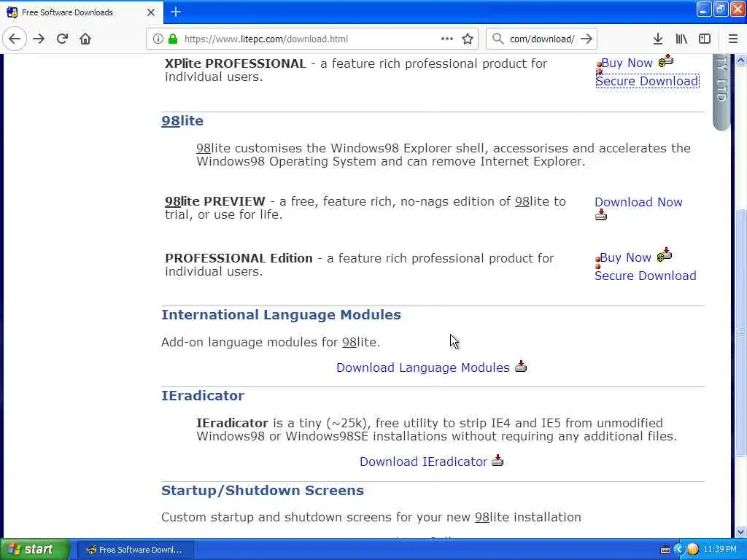Screen dimensions: 747x560
Task: Click the search magnifier icon
Action: (498, 39)
